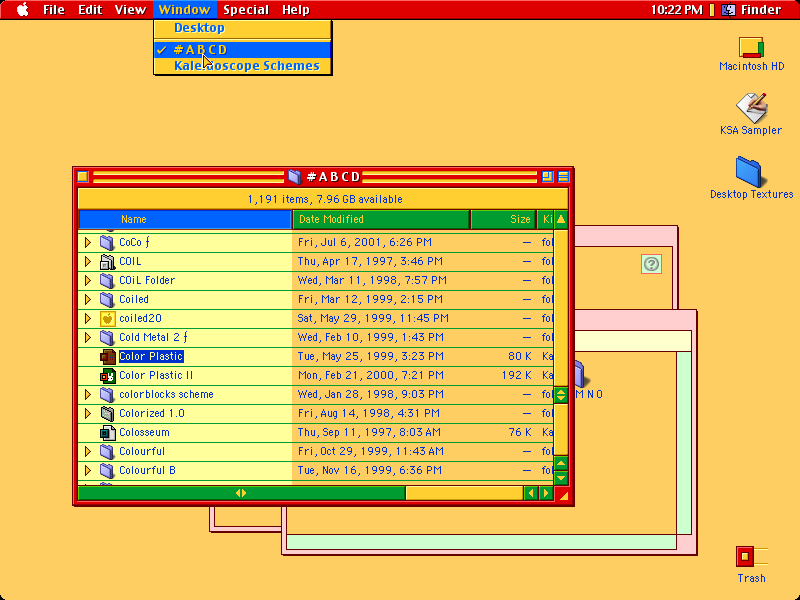The image size is (800, 600).
Task: Sort list by Kind column header
Action: (x=545, y=219)
